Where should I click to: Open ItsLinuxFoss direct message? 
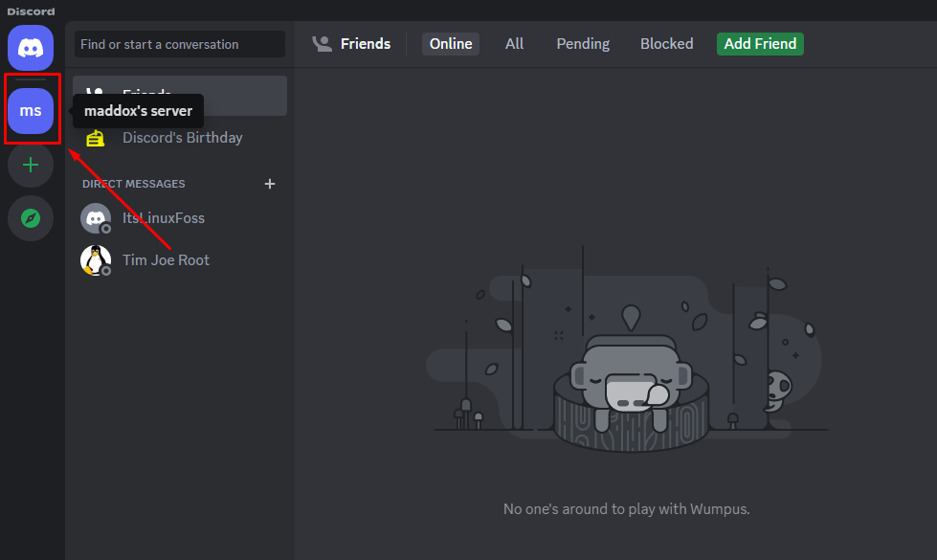click(179, 218)
